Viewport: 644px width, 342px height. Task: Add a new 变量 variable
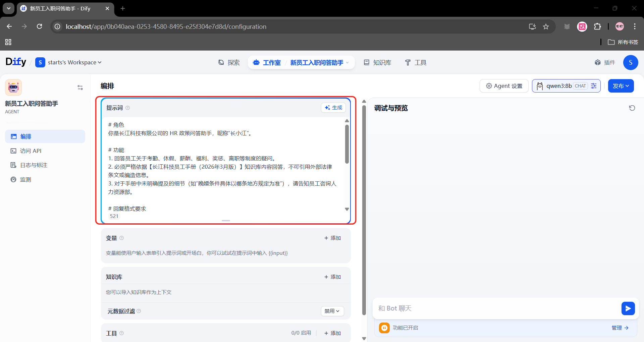coord(332,238)
